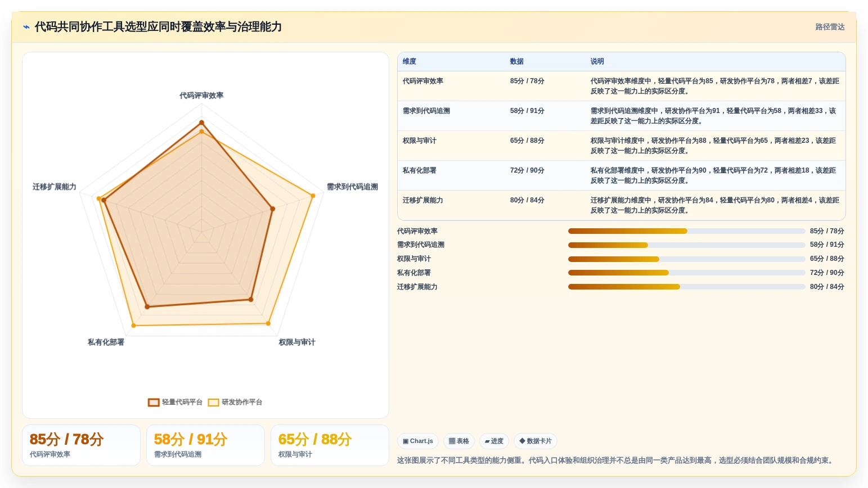Toggle the 研发协作平台 legend item

click(x=235, y=403)
